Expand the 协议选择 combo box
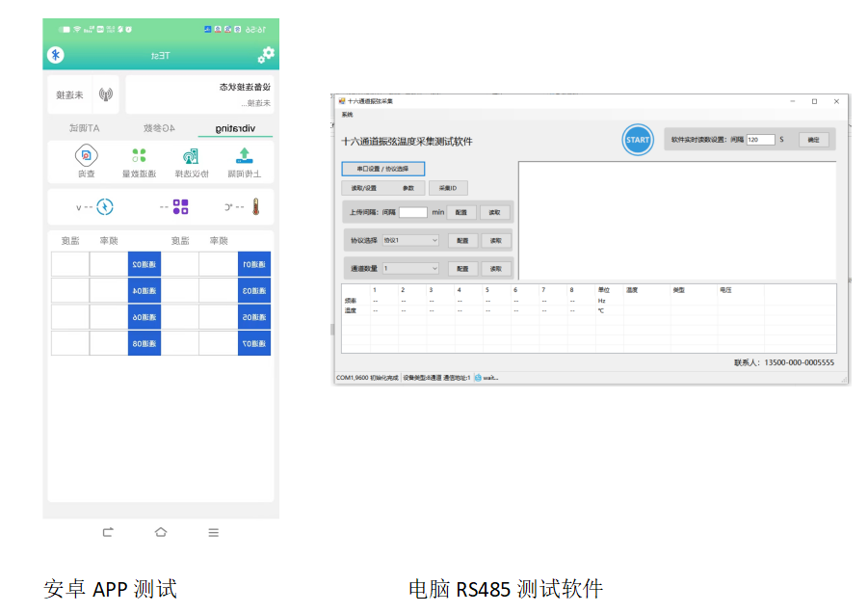This screenshot has width=868, height=613. click(410, 240)
